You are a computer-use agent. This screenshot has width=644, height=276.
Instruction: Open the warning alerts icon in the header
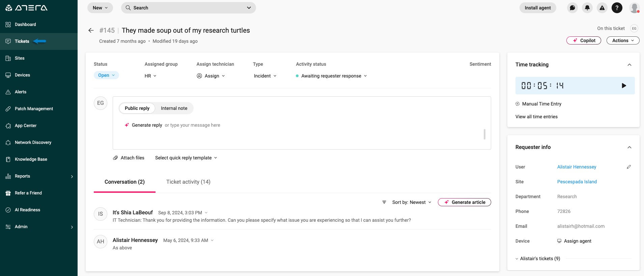click(x=602, y=8)
